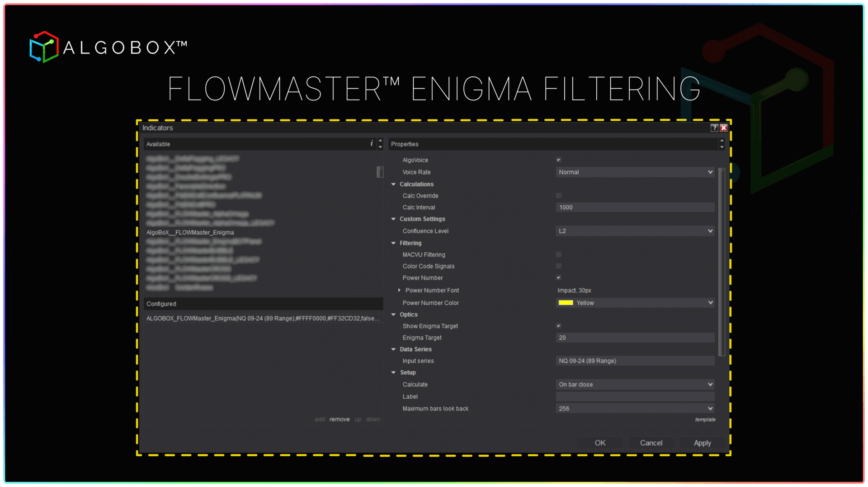Select AlgoBoX__FLOWMaster_Enigma in the Available list
Screen dimensions: 868x487
coord(190,232)
